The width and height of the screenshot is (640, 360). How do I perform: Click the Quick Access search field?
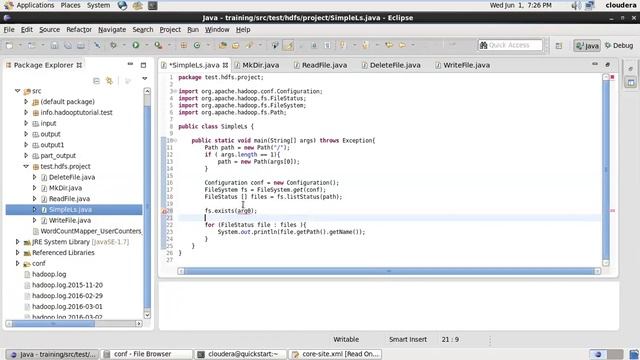pyautogui.click(x=510, y=45)
